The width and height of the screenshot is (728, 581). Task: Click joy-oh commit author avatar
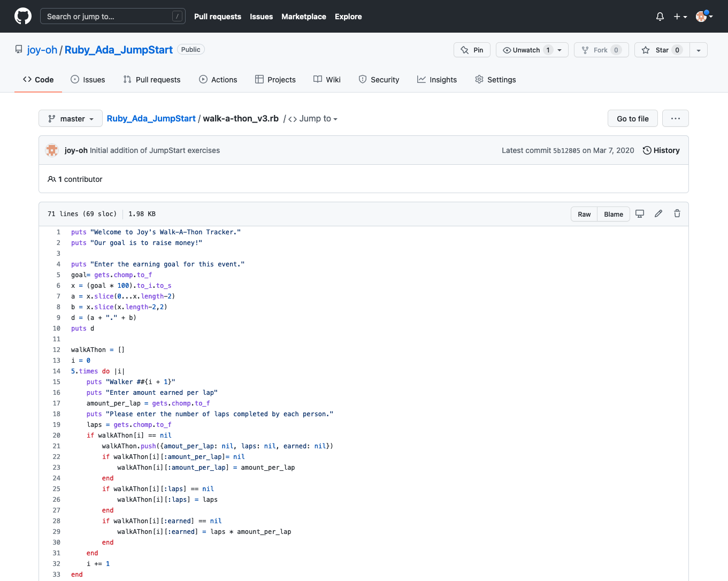52,150
